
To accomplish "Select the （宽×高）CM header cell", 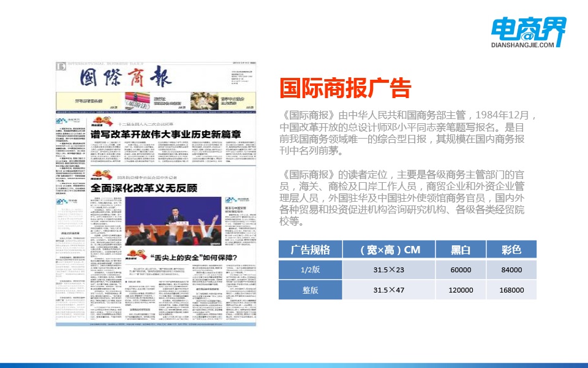I will tap(389, 250).
